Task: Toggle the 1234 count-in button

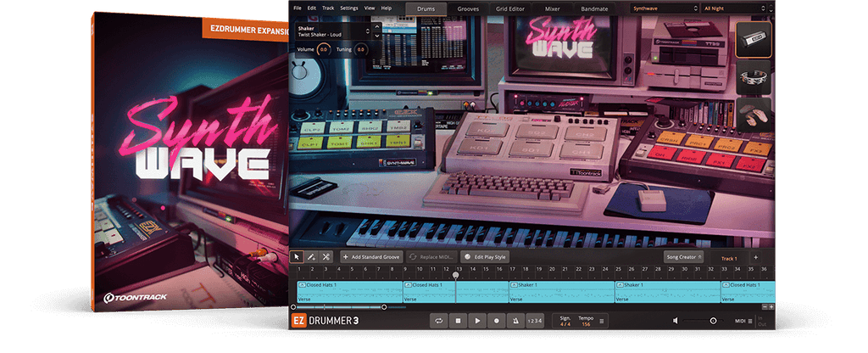Action: [x=535, y=320]
